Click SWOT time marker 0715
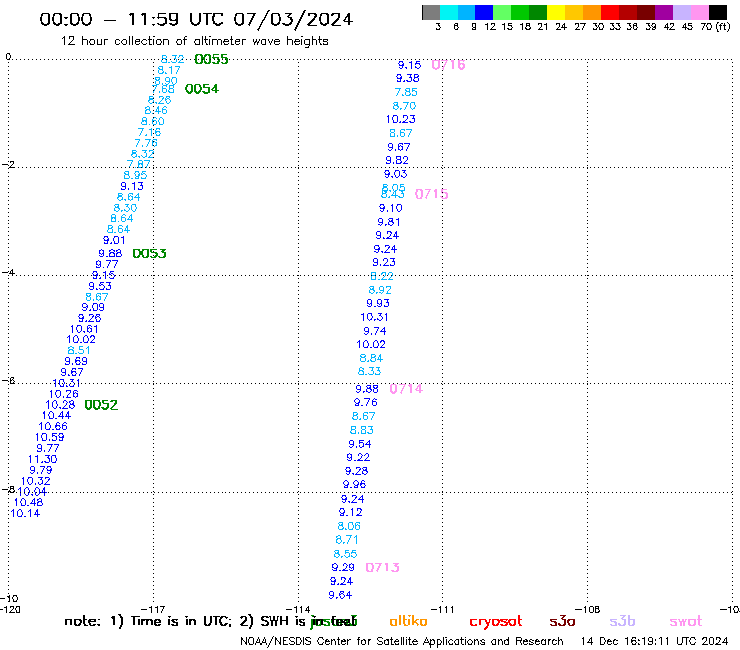740x650 pixels. [x=431, y=194]
